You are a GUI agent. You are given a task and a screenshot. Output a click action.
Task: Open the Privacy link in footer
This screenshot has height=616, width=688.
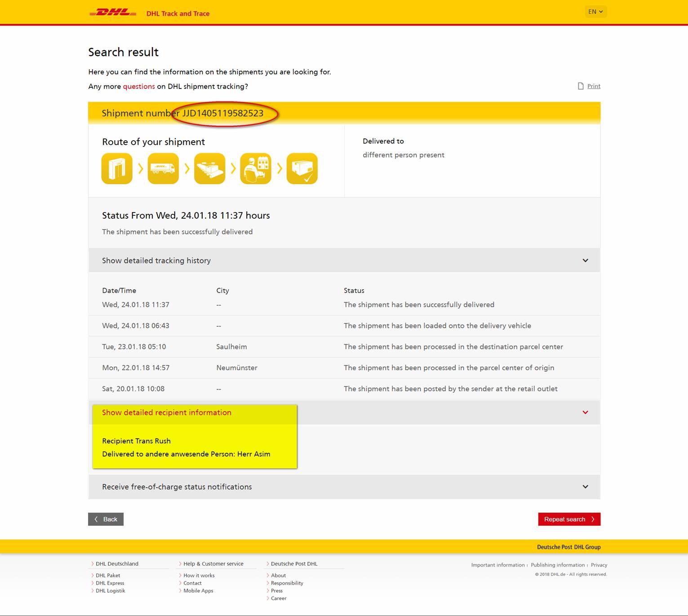click(599, 565)
